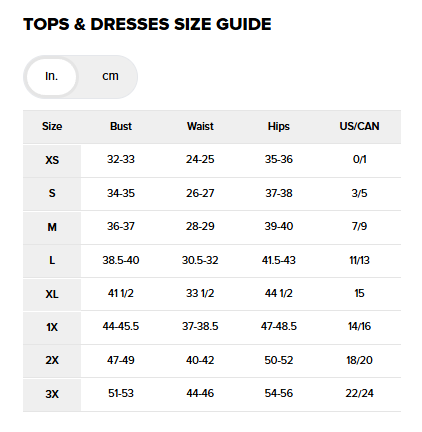Screen dimensions: 422x432
Task: Click the Size column header
Action: [x=52, y=126]
